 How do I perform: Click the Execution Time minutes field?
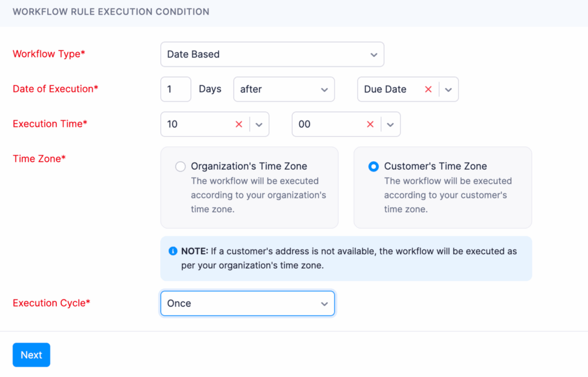coord(346,124)
